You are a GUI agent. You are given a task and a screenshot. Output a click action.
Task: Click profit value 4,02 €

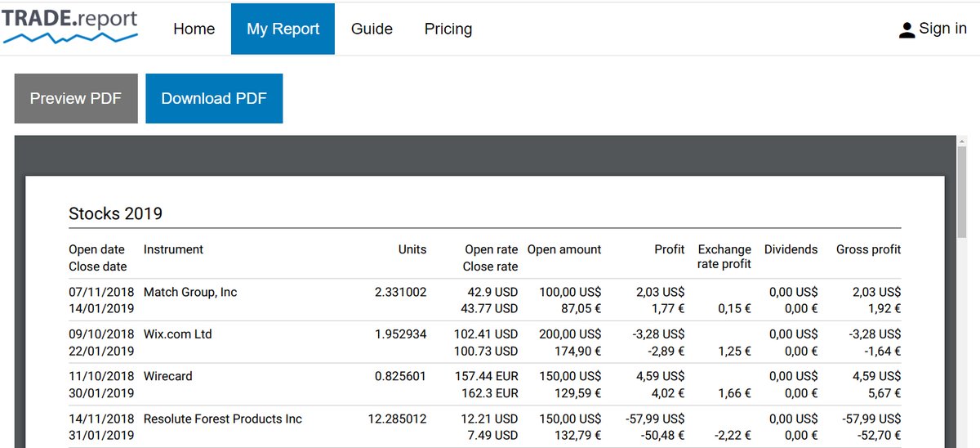tap(668, 392)
